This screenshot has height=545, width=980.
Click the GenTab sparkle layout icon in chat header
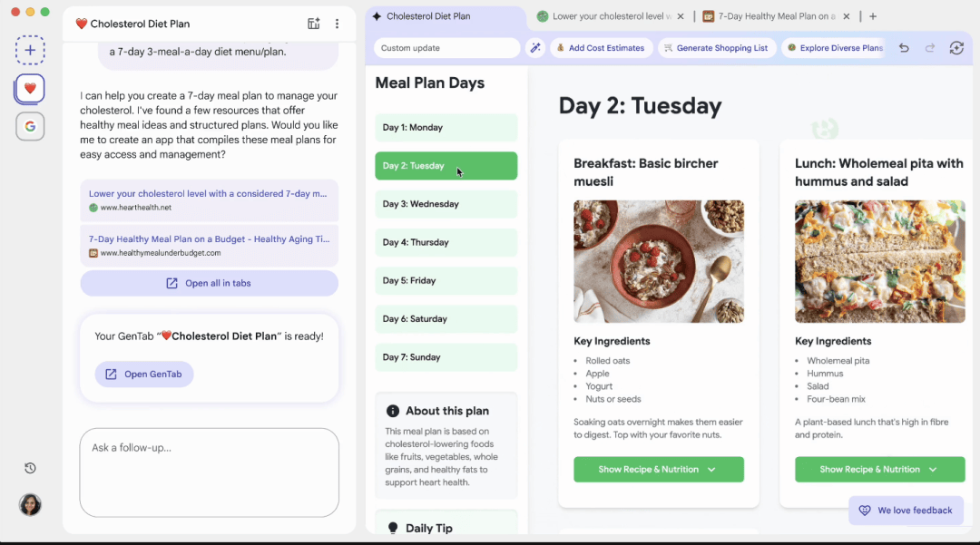coord(314,24)
